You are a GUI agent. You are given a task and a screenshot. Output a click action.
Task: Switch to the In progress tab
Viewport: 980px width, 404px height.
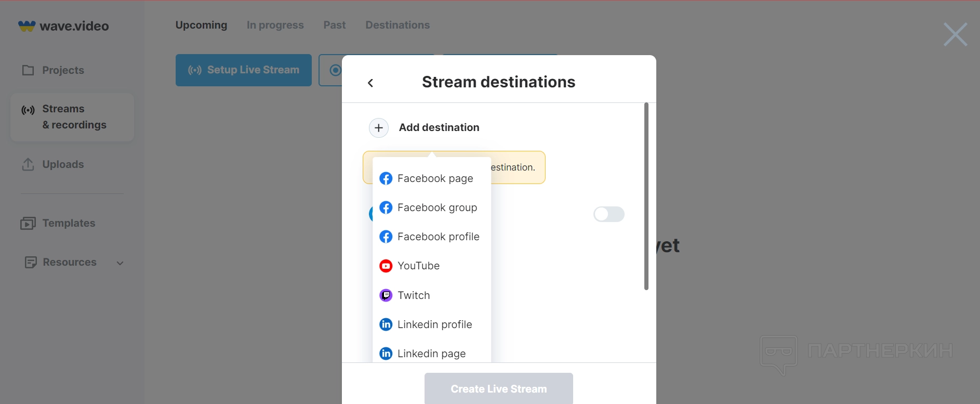coord(275,25)
